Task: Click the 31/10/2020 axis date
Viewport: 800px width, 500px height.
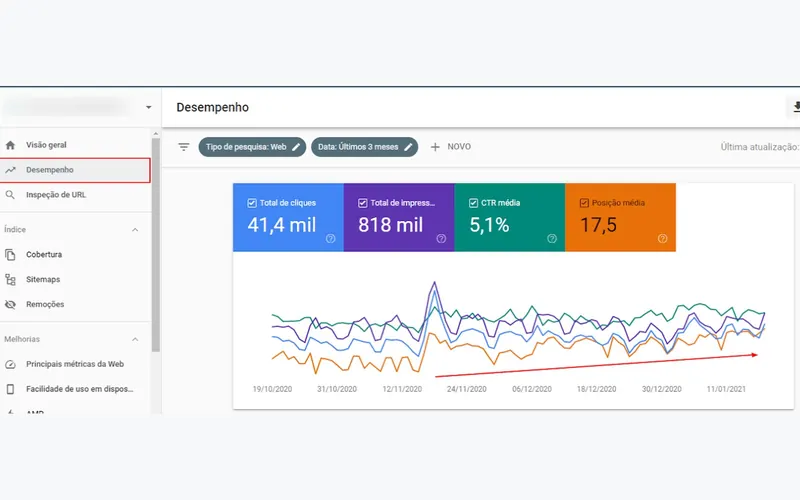Action: [x=337, y=389]
